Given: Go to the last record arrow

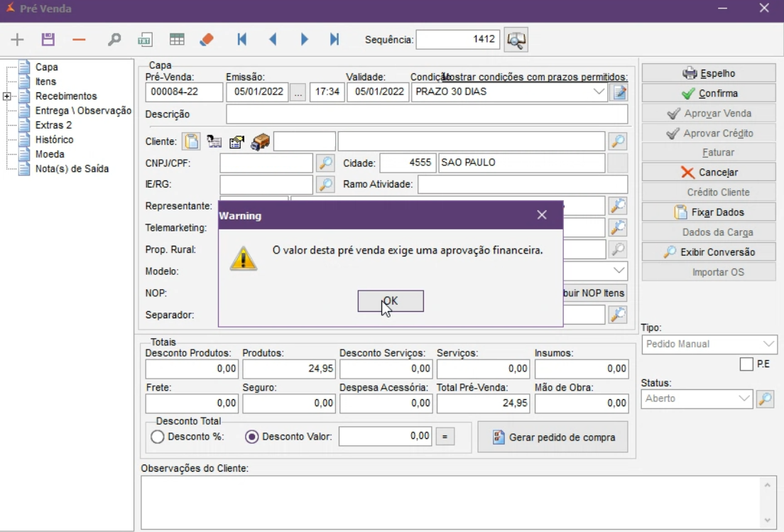Looking at the screenshot, I should coord(334,40).
